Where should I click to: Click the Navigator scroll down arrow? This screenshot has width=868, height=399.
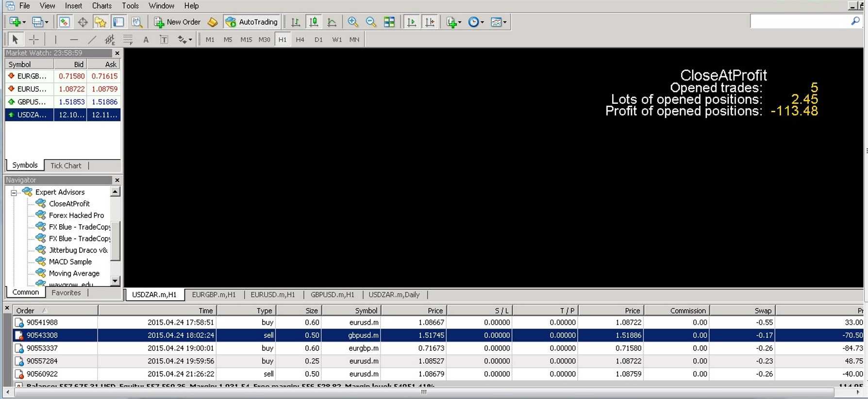pyautogui.click(x=115, y=281)
